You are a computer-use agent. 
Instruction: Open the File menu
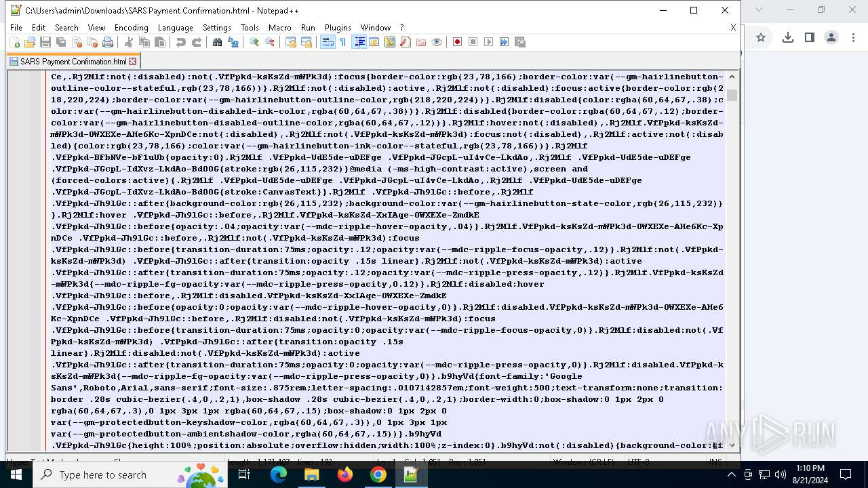[16, 28]
